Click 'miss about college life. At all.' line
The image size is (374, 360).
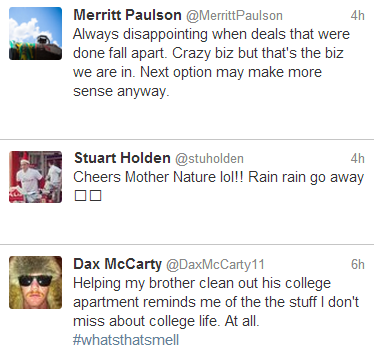166,321
